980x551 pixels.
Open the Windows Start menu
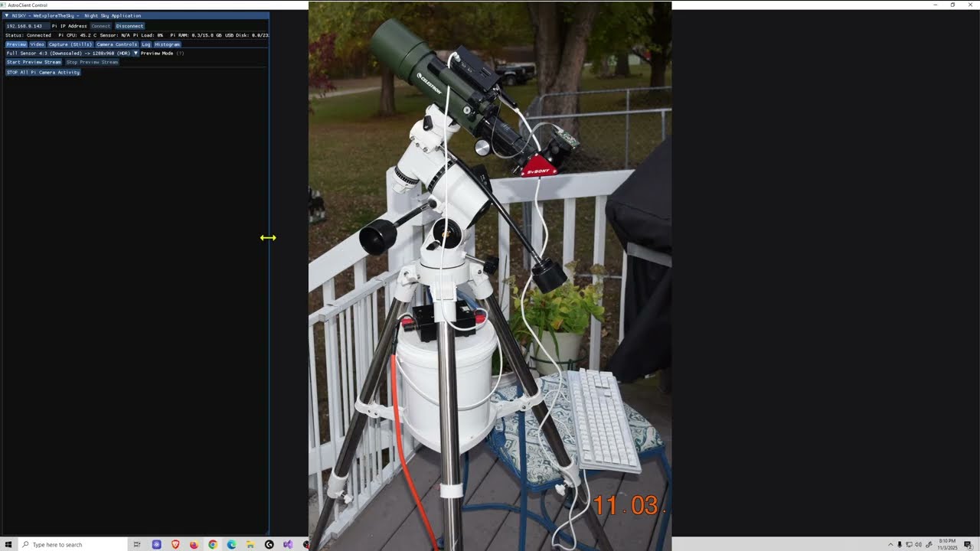[x=8, y=544]
